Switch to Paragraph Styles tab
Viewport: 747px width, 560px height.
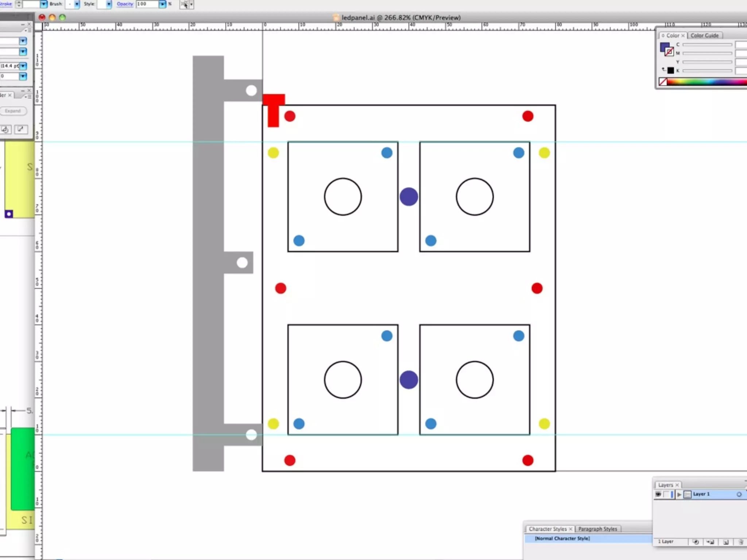click(597, 529)
